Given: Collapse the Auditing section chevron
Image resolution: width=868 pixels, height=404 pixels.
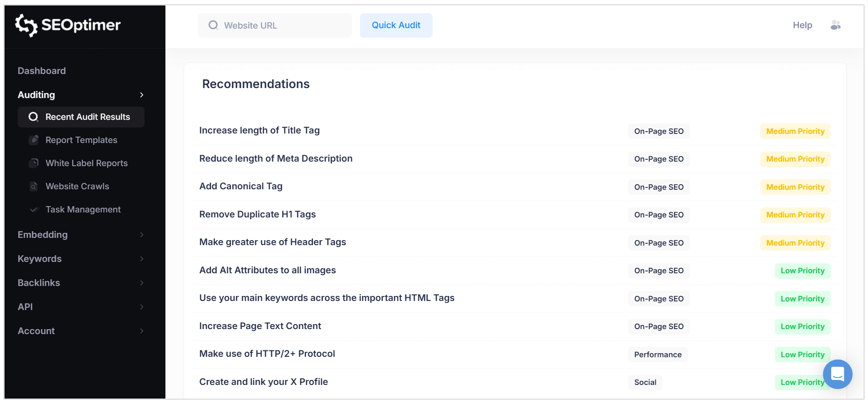Looking at the screenshot, I should pyautogui.click(x=142, y=95).
